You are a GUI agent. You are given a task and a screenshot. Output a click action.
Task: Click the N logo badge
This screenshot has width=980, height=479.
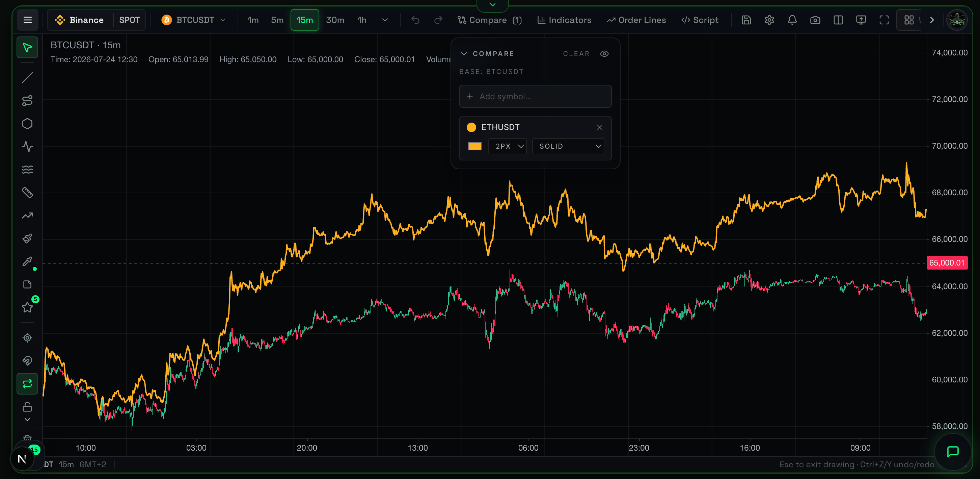22,459
